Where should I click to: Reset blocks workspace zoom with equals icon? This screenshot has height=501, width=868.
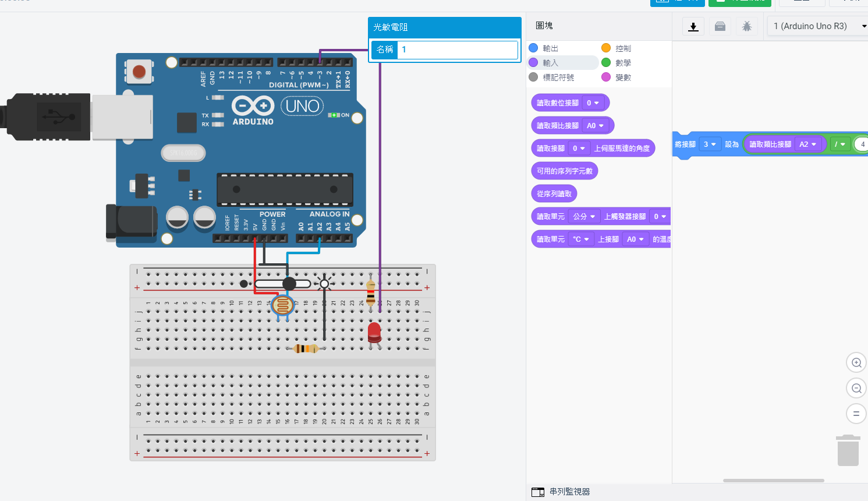(856, 414)
